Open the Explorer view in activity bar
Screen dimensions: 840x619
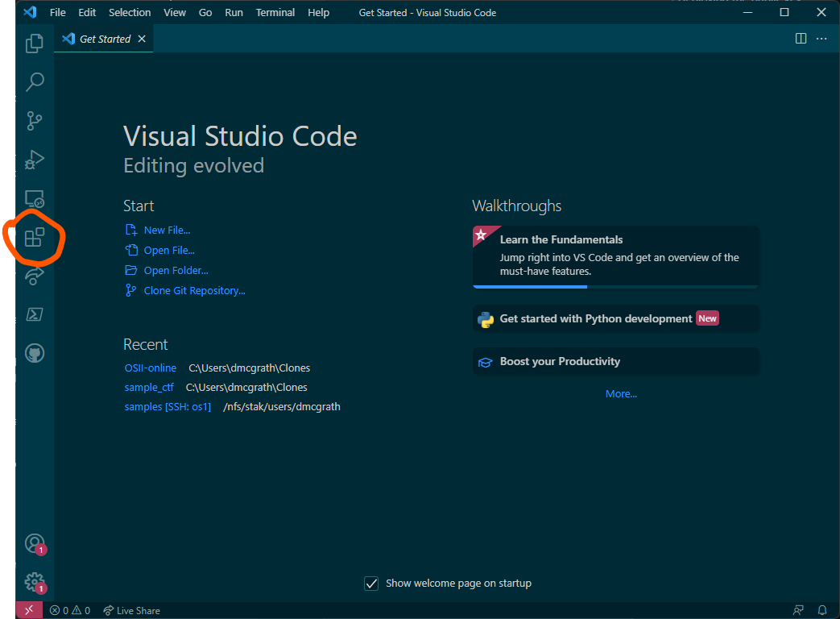[35, 44]
